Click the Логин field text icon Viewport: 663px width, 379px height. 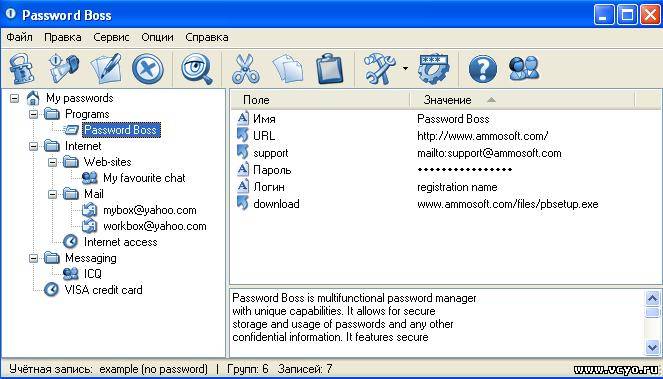coord(243,187)
